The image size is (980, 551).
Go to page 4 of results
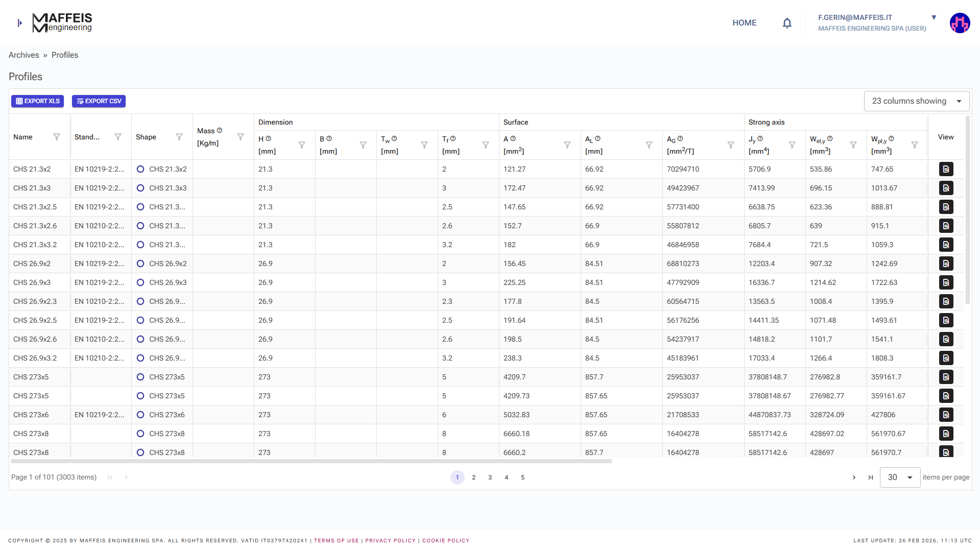[506, 477]
